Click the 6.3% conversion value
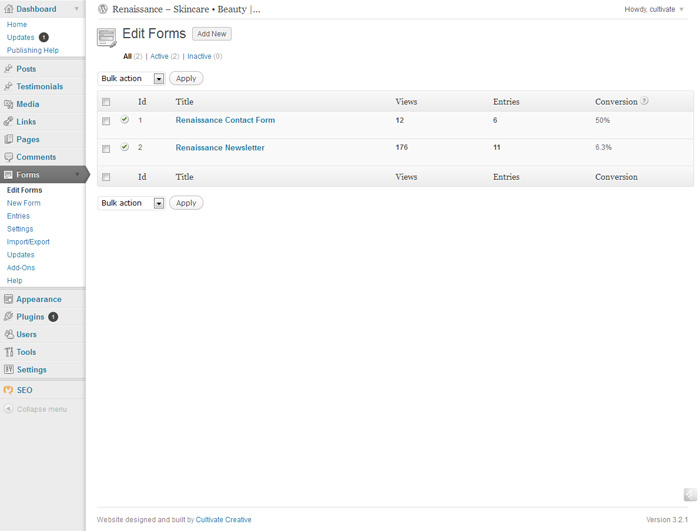Screen dimensions: 700x531 [x=603, y=147]
